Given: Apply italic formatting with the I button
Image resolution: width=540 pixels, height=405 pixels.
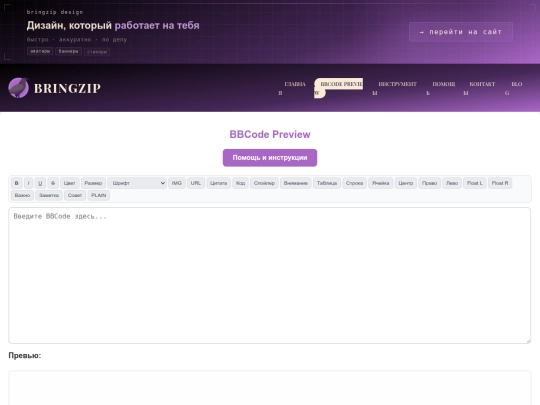Looking at the screenshot, I should coord(29,183).
